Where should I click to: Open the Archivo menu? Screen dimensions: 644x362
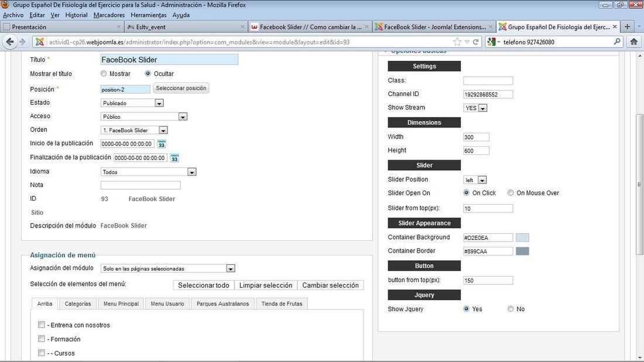(13, 15)
